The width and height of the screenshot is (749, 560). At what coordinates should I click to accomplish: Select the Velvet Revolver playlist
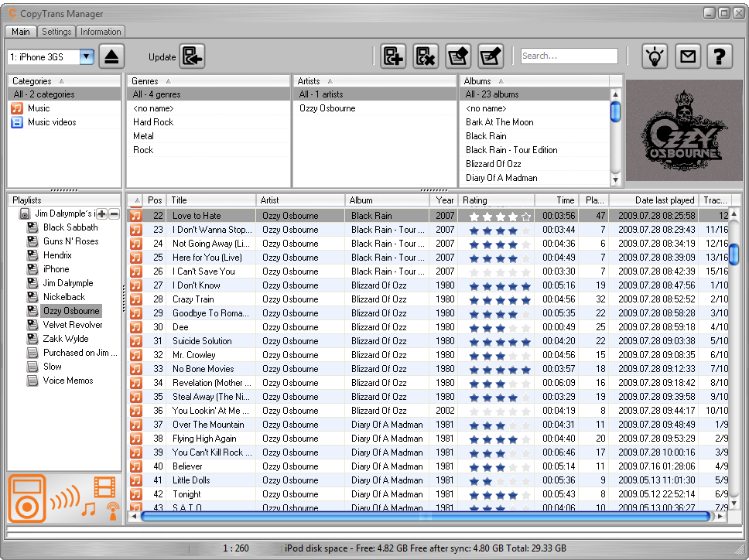click(73, 325)
